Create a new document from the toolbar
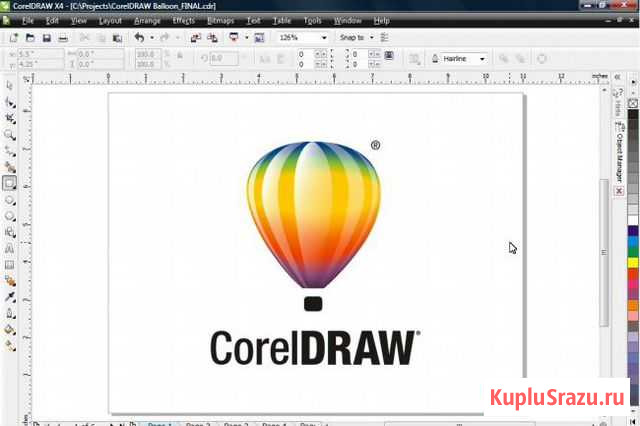 (14, 38)
